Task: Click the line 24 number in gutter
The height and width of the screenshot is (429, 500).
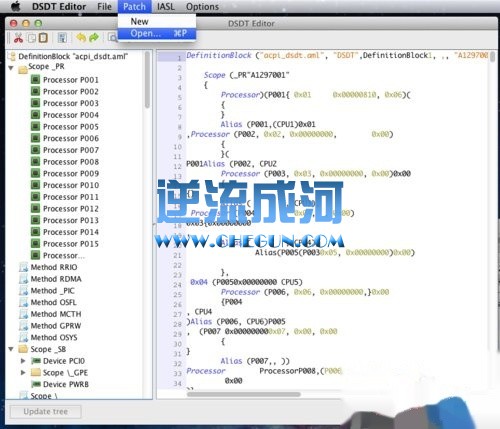Action: pos(177,285)
